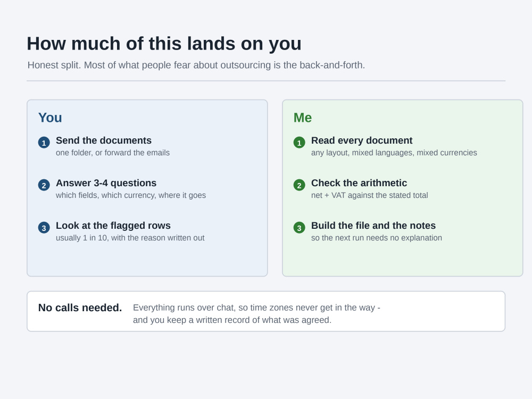This screenshot has width=532, height=399.
Task: Click 'Look at the flagged rows' heading
Action: tap(113, 226)
